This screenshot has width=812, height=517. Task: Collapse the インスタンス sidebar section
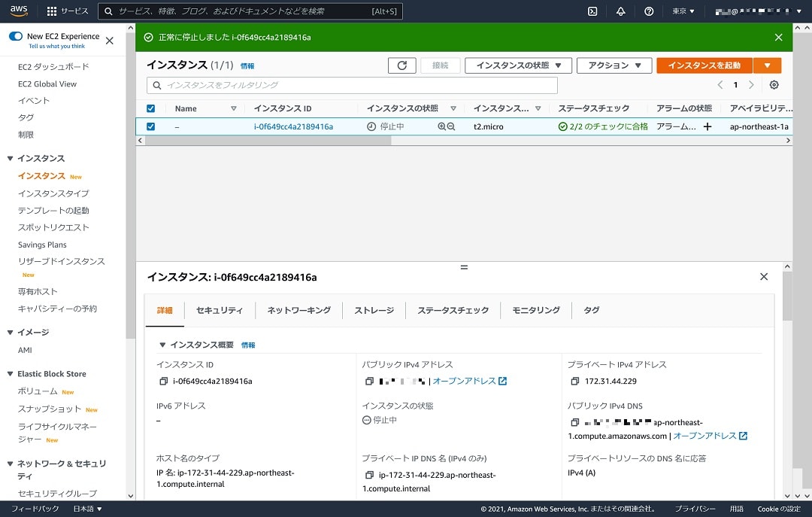point(10,158)
